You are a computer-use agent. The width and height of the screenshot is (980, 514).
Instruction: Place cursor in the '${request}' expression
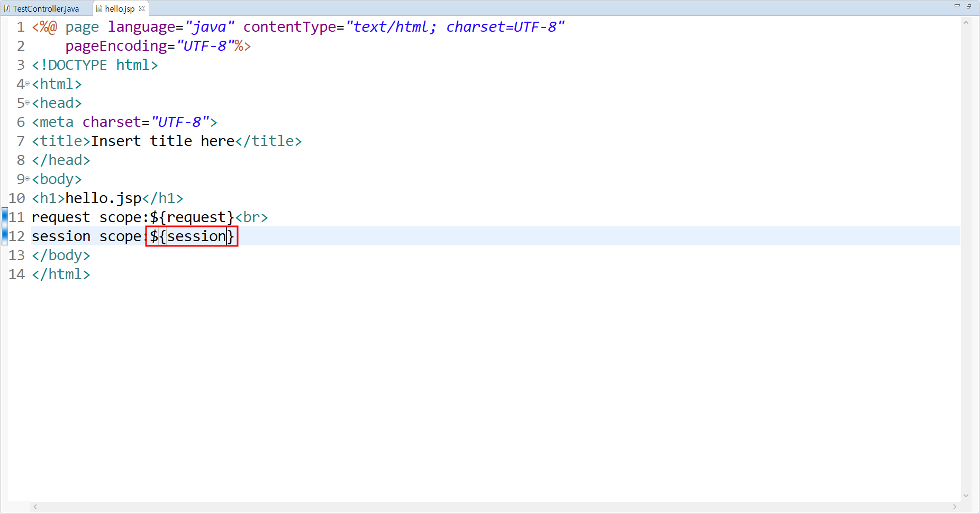(x=192, y=217)
